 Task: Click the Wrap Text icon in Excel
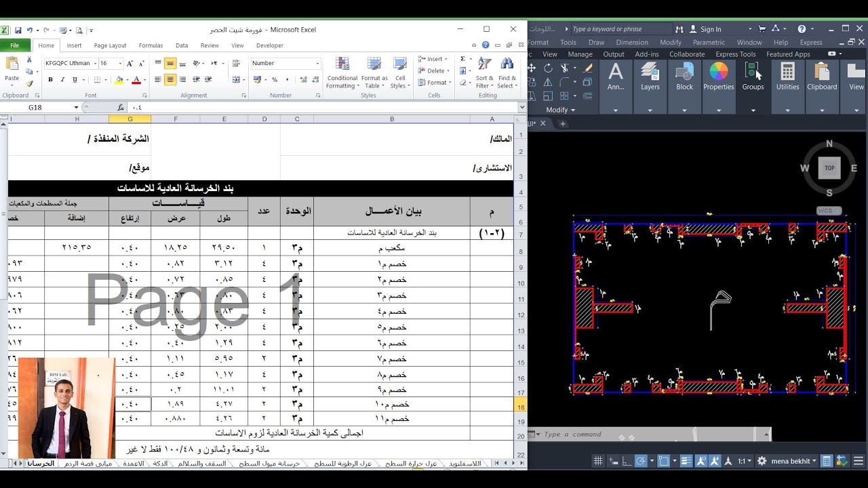coord(235,63)
